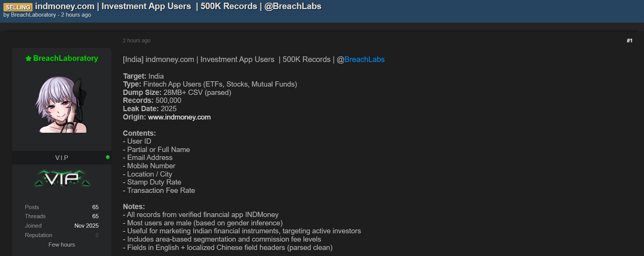Follow the @BreachLabs mention link
Viewport: 644px width, 256px height.
(x=364, y=59)
